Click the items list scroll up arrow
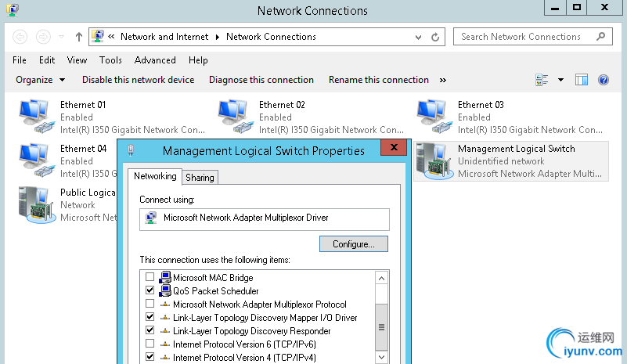Viewport: 627px width, 364px height. coord(381,278)
